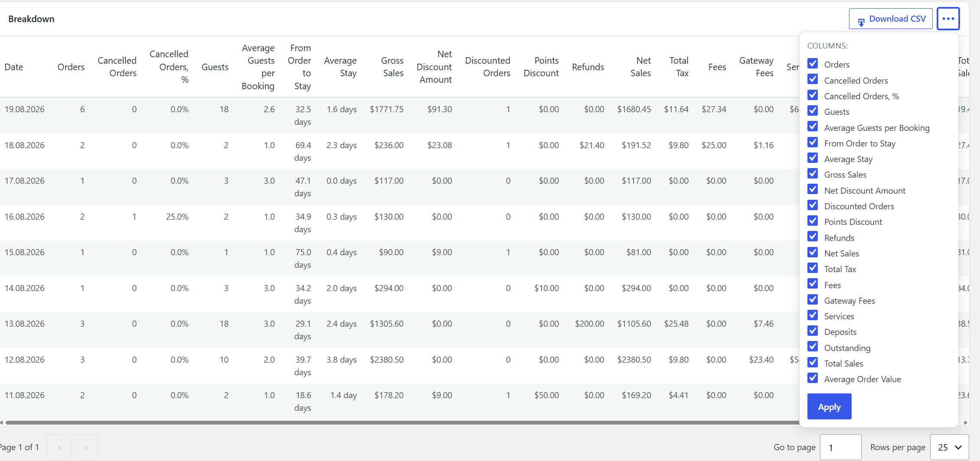Toggle the Fees column checkbox
The image size is (980, 461).
point(813,284)
